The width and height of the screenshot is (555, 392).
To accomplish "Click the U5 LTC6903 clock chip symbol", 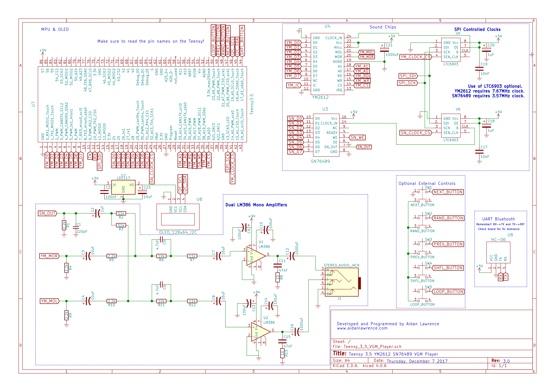I will pyautogui.click(x=451, y=50).
